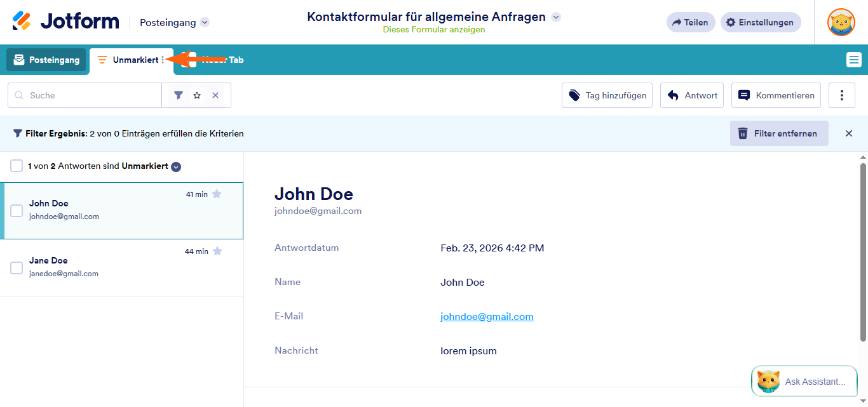Open the johndoe@gmail.com email link

pyautogui.click(x=487, y=316)
